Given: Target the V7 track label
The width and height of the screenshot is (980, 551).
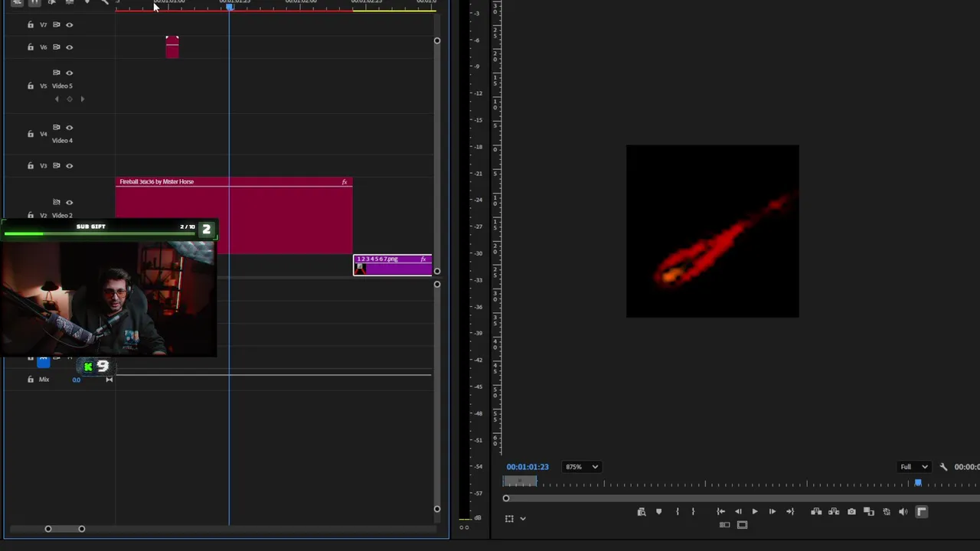Looking at the screenshot, I should click(x=44, y=24).
